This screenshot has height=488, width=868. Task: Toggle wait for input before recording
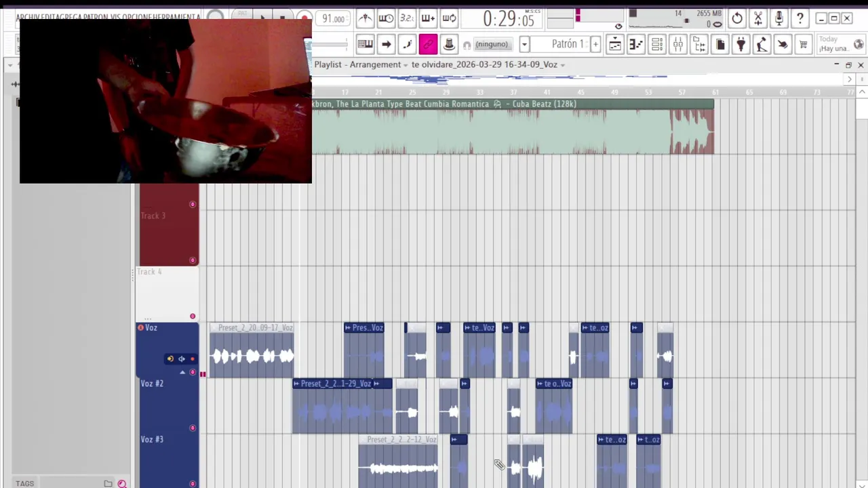coord(386,18)
